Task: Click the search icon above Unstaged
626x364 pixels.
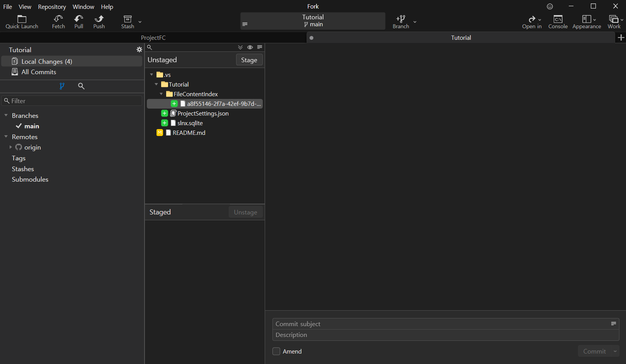Action: (x=150, y=47)
